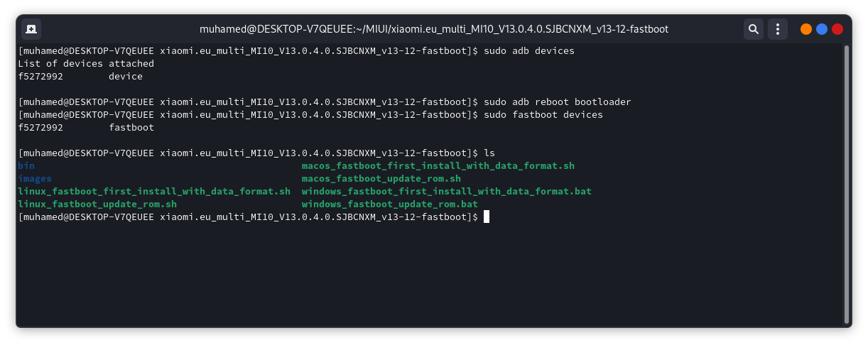Click the orange minimize window button
The width and height of the screenshot is (868, 345).
[806, 29]
